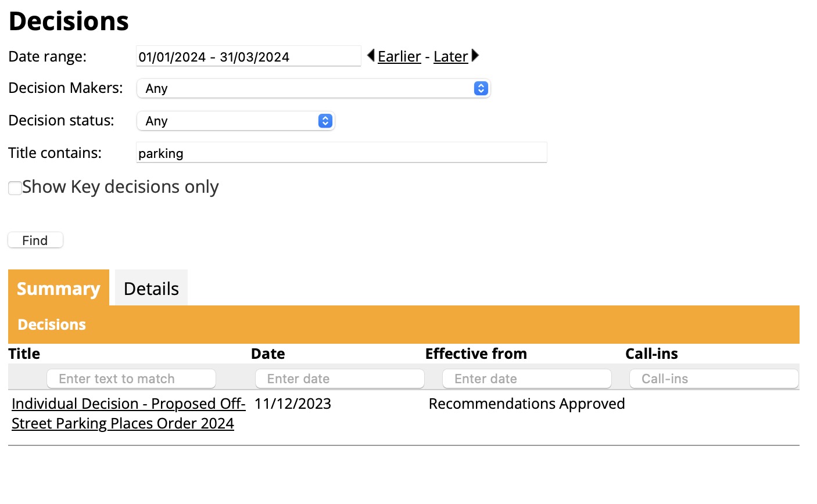The width and height of the screenshot is (817, 504).
Task: Click the Title filter 'Enter text to match' box
Action: pos(131,379)
